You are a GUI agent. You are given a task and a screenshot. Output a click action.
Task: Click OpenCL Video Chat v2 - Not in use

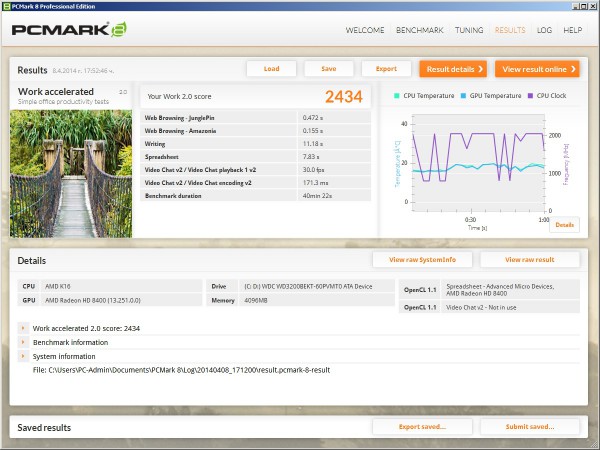tap(481, 307)
